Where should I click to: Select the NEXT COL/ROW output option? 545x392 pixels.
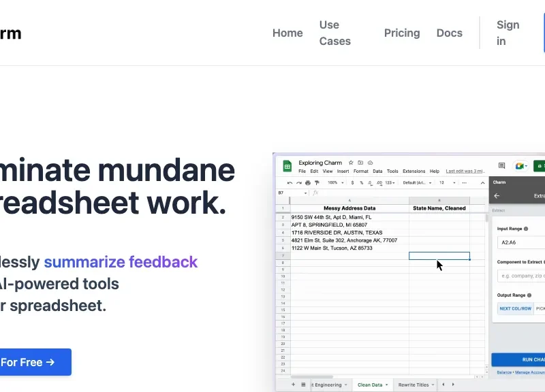(514, 308)
